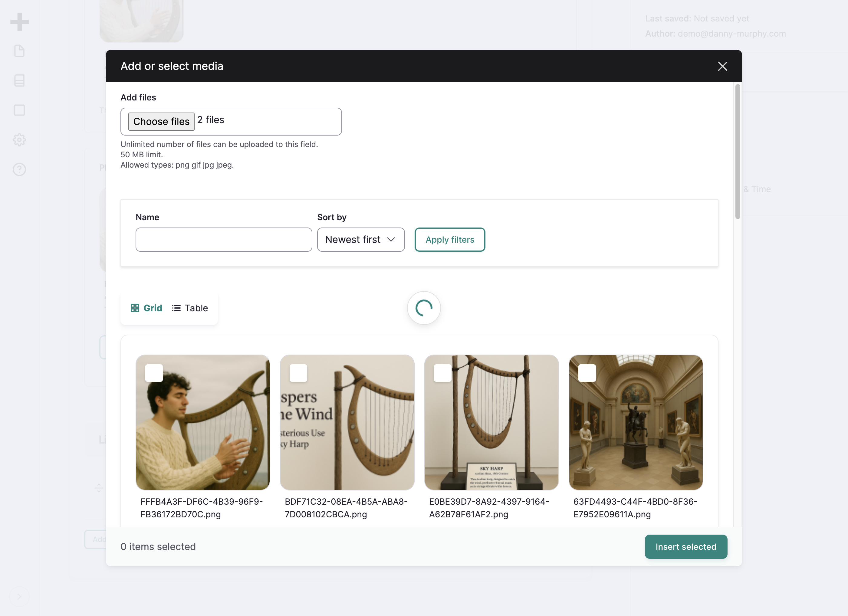Click the Table view list icon
Viewport: 848px width, 616px height.
pyautogui.click(x=176, y=308)
